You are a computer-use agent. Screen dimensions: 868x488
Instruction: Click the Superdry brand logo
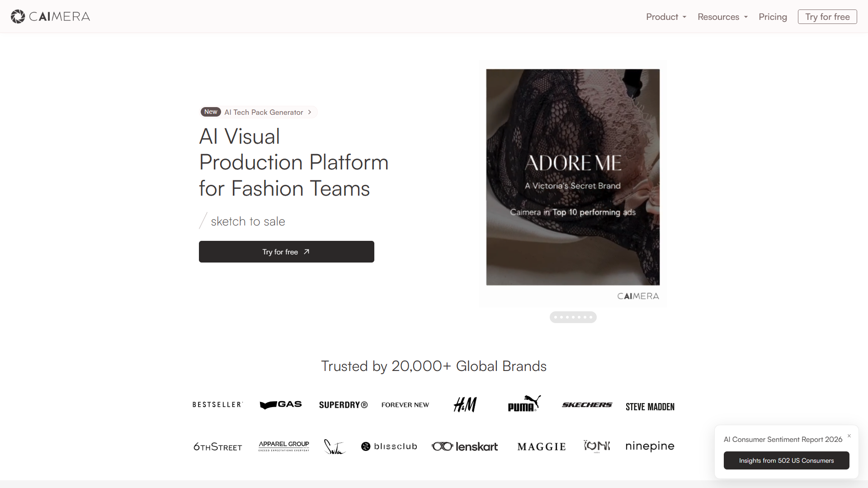343,405
